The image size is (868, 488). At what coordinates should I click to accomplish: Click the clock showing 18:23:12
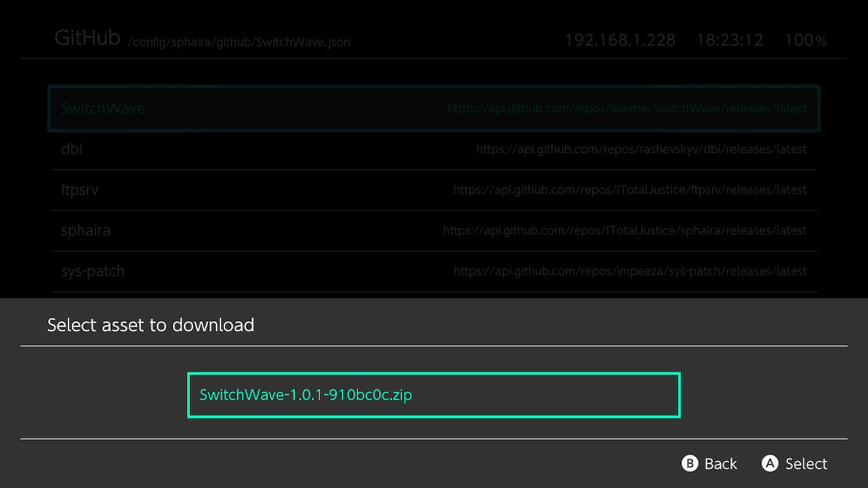point(730,41)
